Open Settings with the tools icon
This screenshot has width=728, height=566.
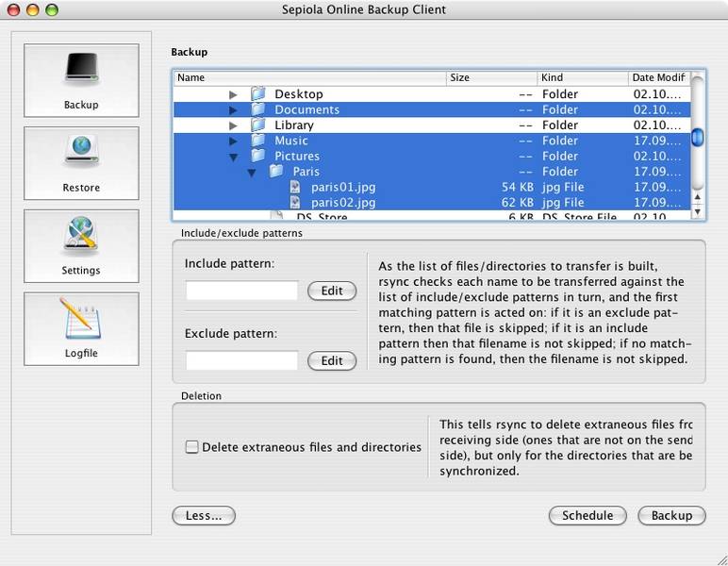click(x=81, y=245)
